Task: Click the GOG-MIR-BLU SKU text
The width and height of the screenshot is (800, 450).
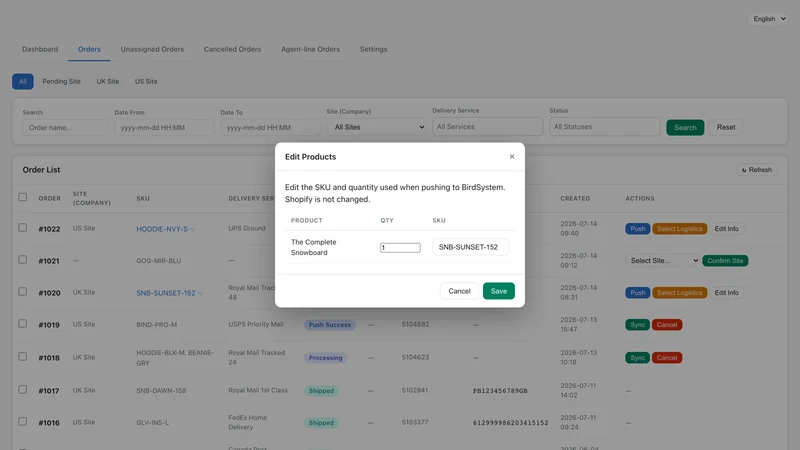Action: tap(159, 261)
